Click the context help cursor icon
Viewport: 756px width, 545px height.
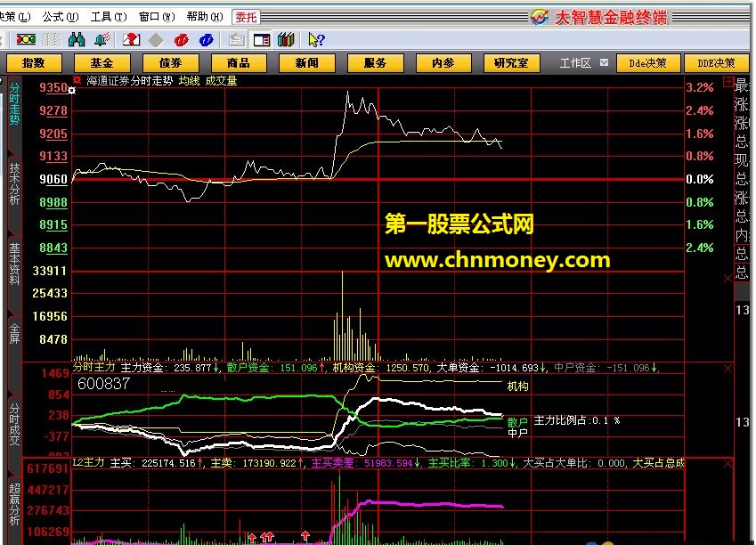tap(316, 40)
